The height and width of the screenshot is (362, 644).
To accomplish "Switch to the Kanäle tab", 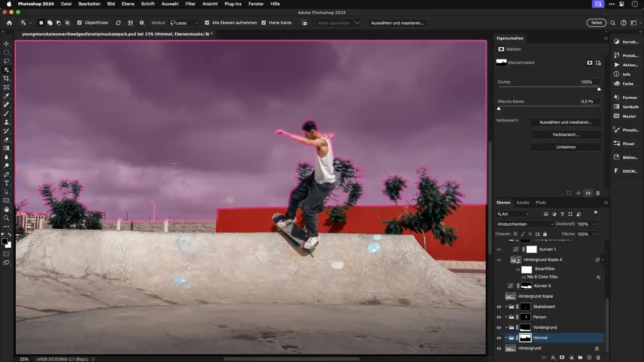I will (x=523, y=202).
